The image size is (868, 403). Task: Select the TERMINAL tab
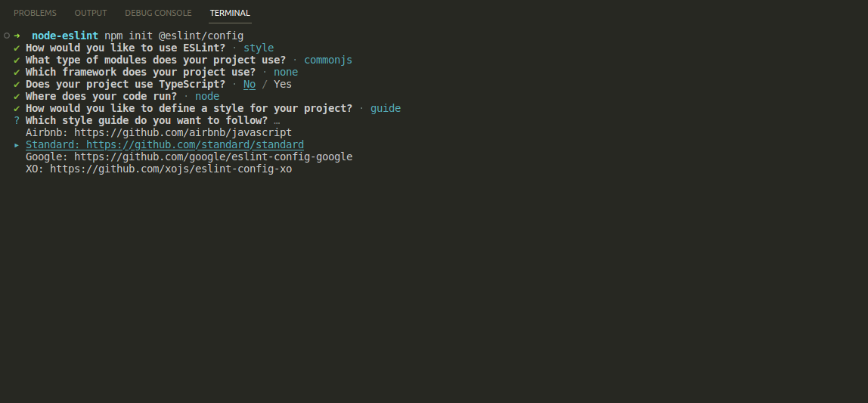(x=230, y=13)
